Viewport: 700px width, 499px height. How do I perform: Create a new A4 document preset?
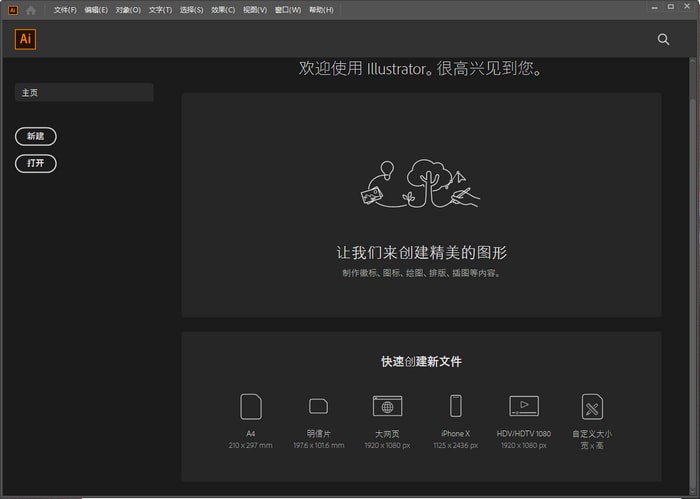[251, 406]
